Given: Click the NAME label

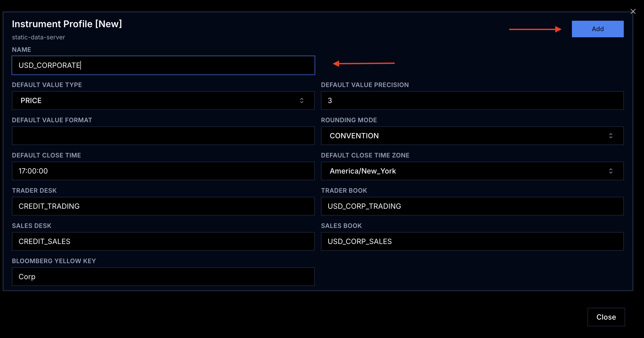Looking at the screenshot, I should tap(22, 50).
